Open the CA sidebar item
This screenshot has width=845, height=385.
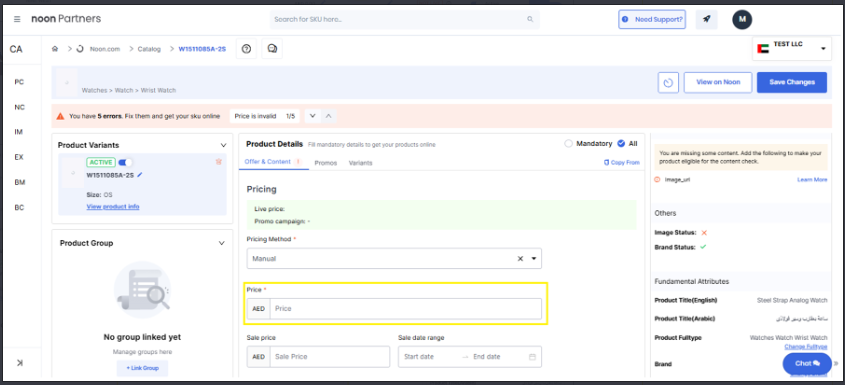[x=16, y=49]
